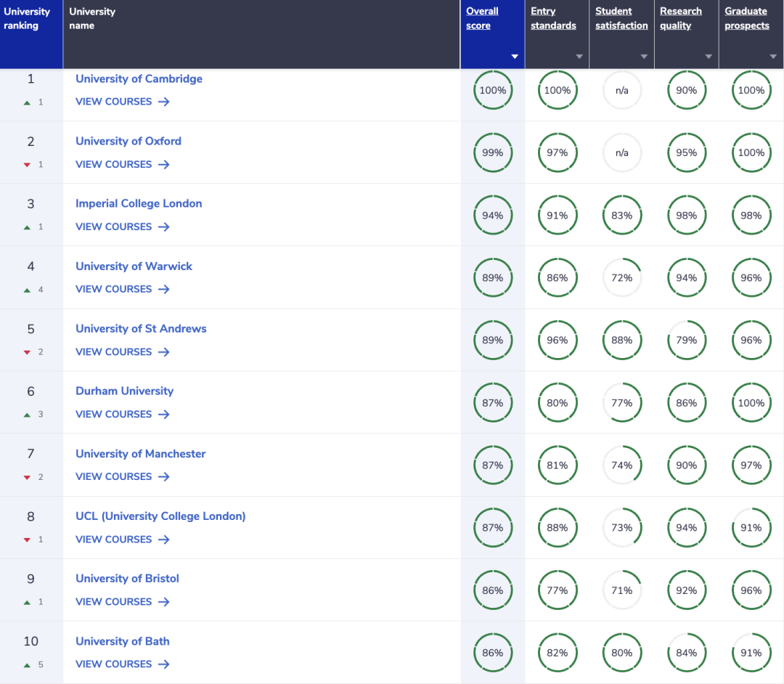Click Imperial College London's View Courses arrow icon
The image size is (784, 684).
(x=163, y=227)
